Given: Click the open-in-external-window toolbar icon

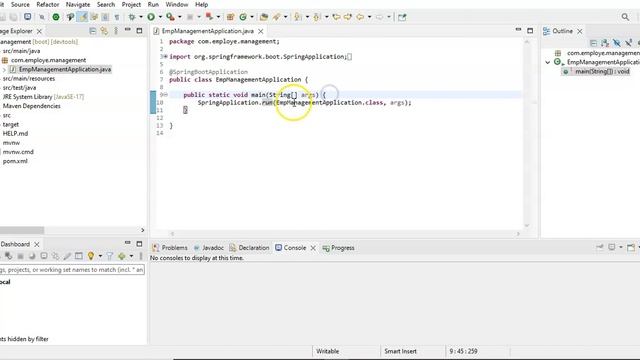Looking at the screenshot, I should point(402,17).
